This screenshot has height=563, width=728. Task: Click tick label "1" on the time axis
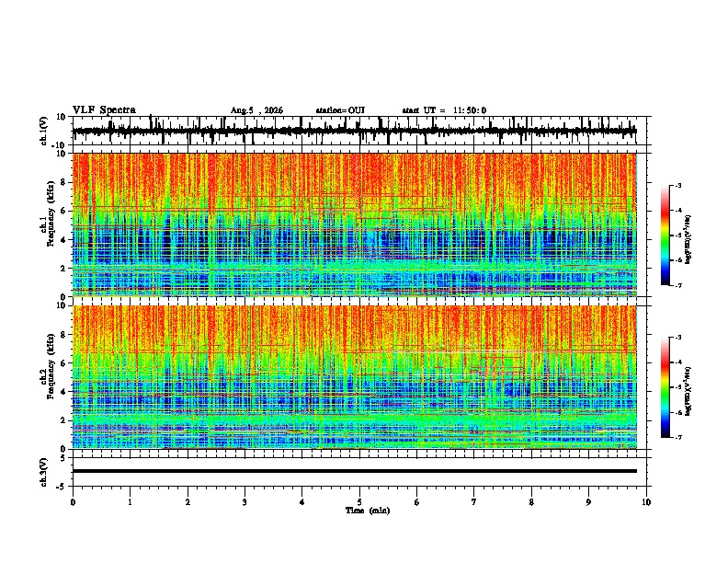click(130, 502)
